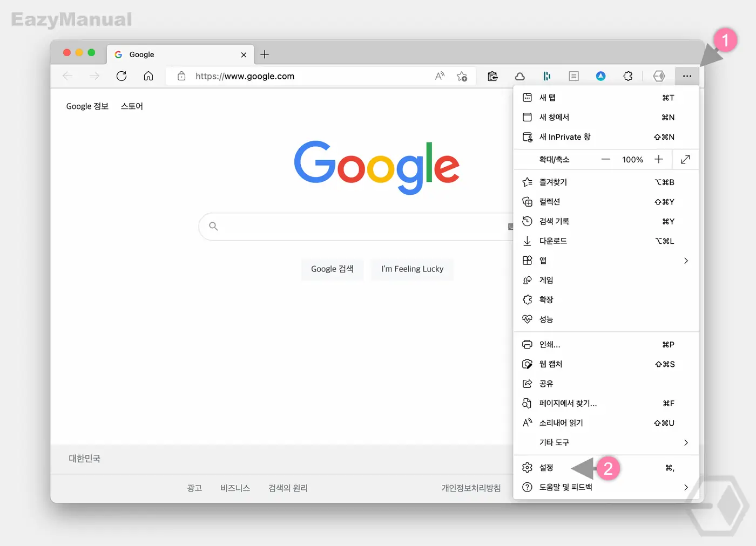Select 웹 캡처 menu item
This screenshot has height=546, width=756.
pyautogui.click(x=606, y=364)
